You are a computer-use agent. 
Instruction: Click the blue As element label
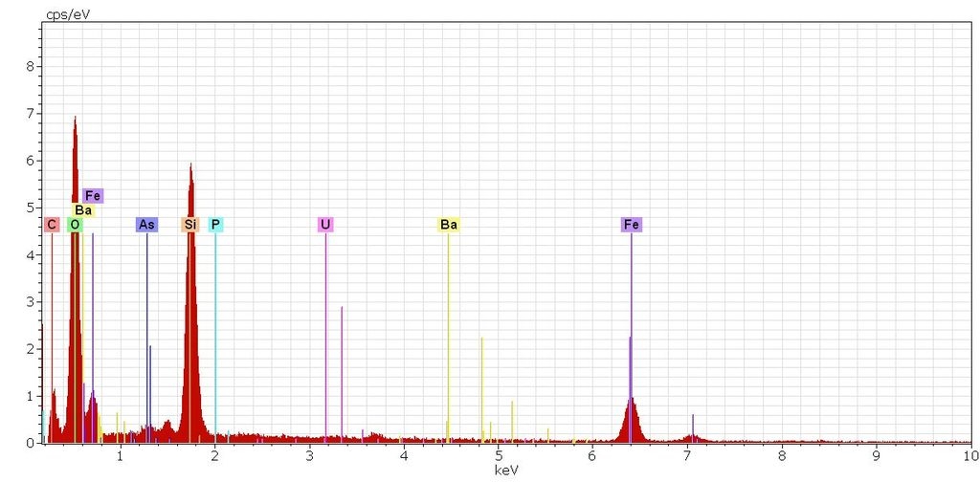pyautogui.click(x=146, y=225)
